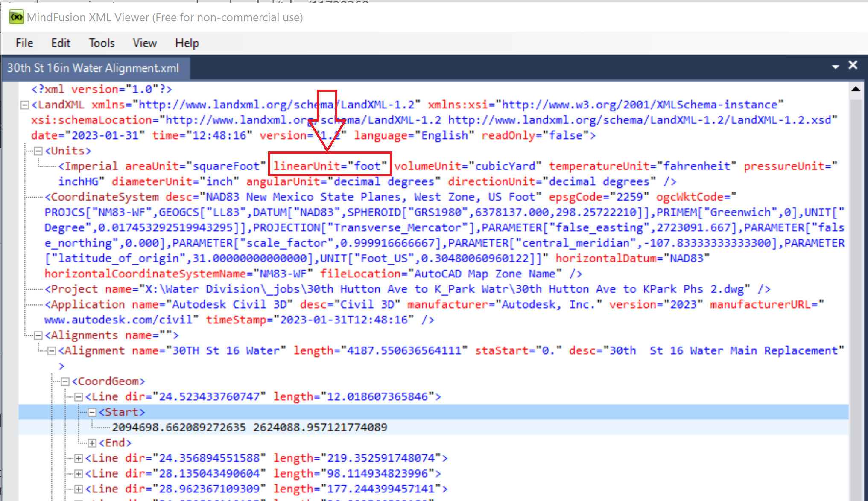This screenshot has width=868, height=501.
Task: Expand the Line with length 177.244399457141
Action: (79, 489)
